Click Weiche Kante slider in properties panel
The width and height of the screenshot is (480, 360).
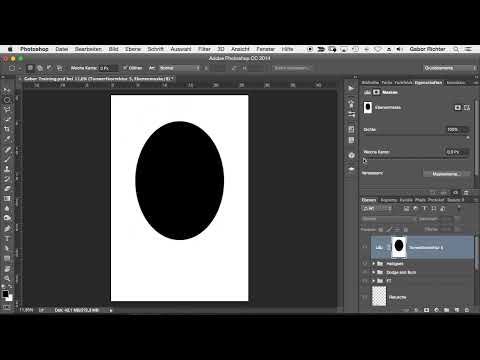(x=415, y=158)
